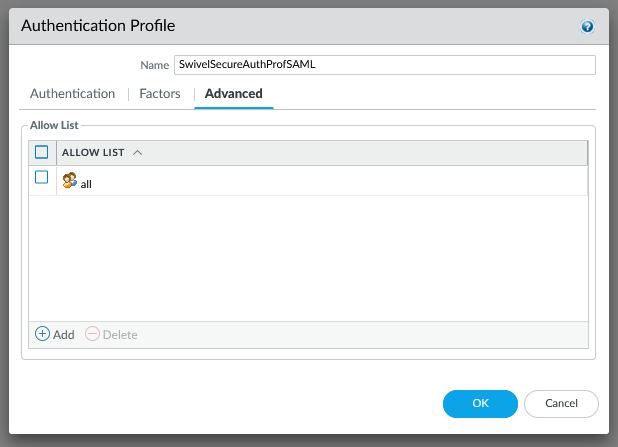The width and height of the screenshot is (618, 447).
Task: Cancel the Authentication Profile dialog
Action: click(x=561, y=403)
